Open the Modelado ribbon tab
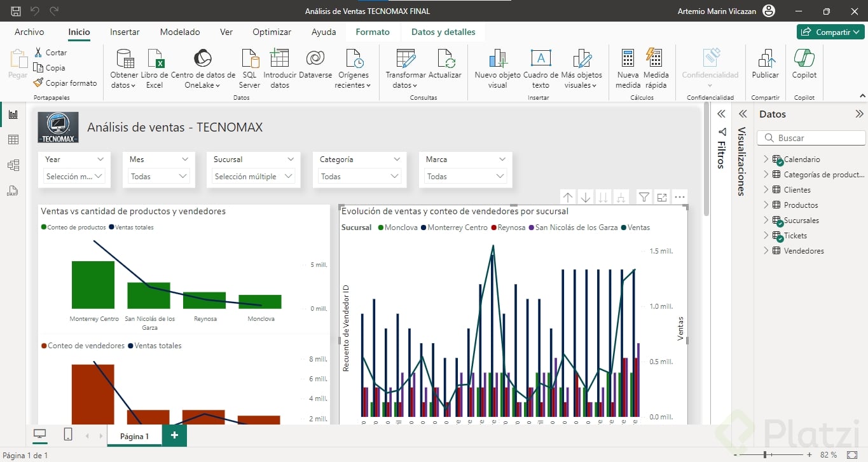 [180, 32]
